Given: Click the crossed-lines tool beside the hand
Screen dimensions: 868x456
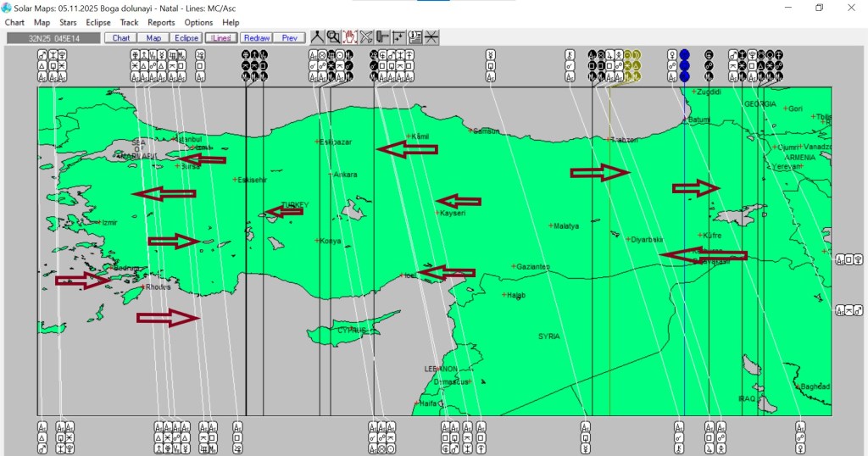Looking at the screenshot, I should (x=366, y=37).
